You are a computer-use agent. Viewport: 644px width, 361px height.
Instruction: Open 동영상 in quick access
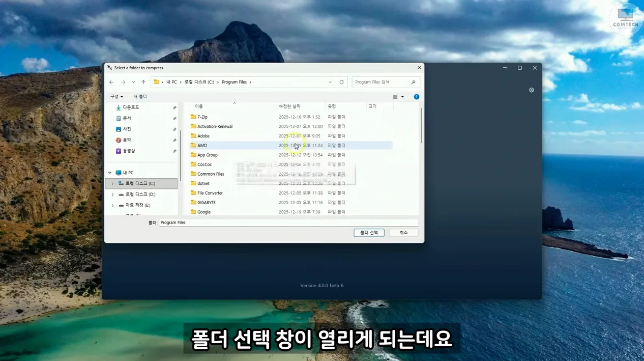(x=129, y=151)
